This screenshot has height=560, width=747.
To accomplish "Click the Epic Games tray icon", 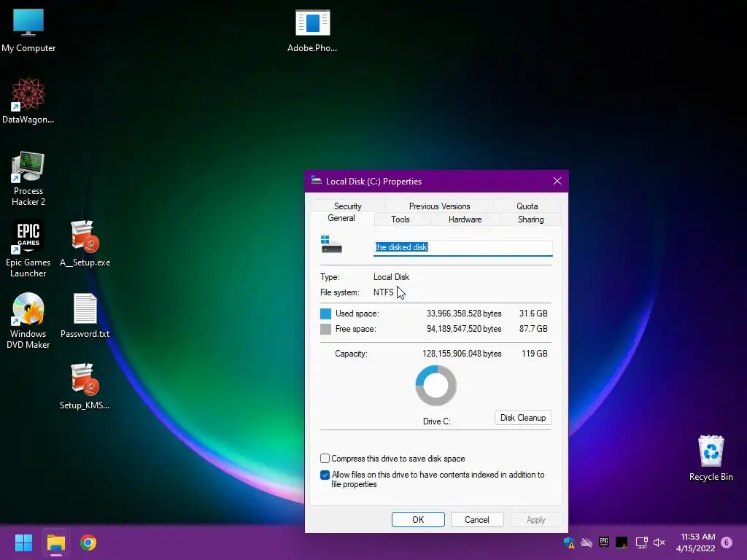I will [604, 542].
